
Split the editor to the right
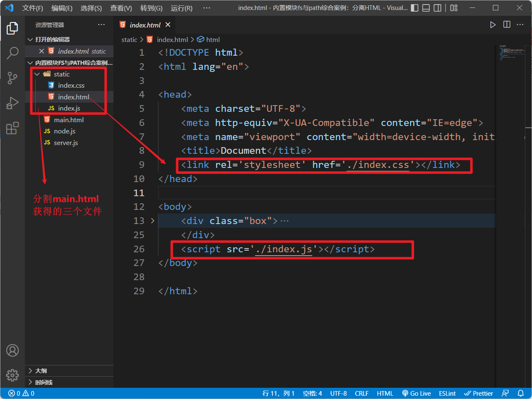pos(507,25)
